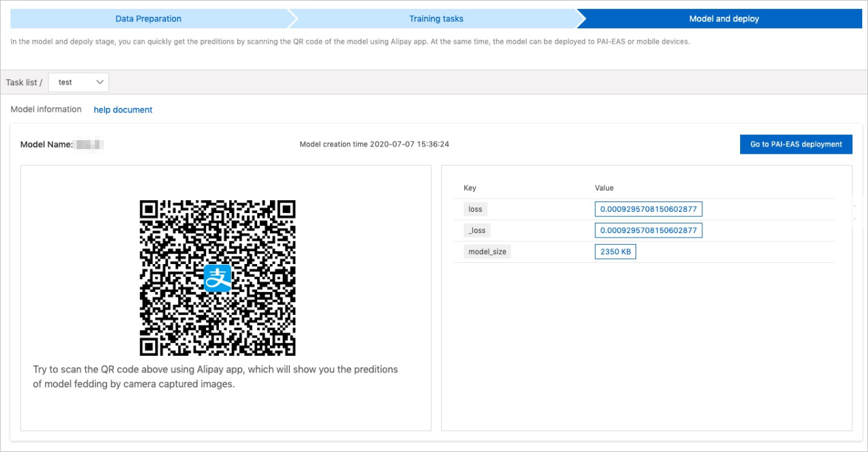
Task: Expand the test task list dropdown
Action: (x=79, y=82)
